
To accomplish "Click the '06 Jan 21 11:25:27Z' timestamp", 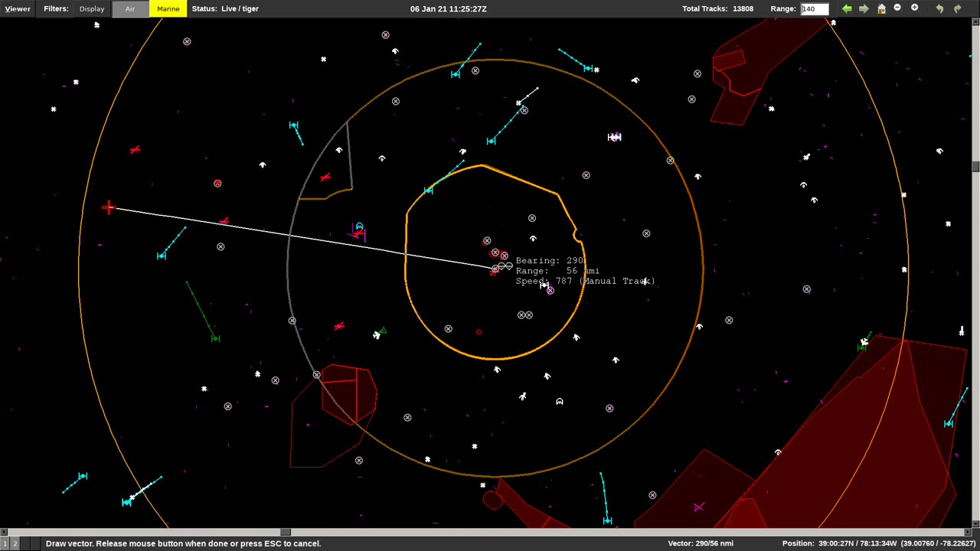I will coord(449,9).
